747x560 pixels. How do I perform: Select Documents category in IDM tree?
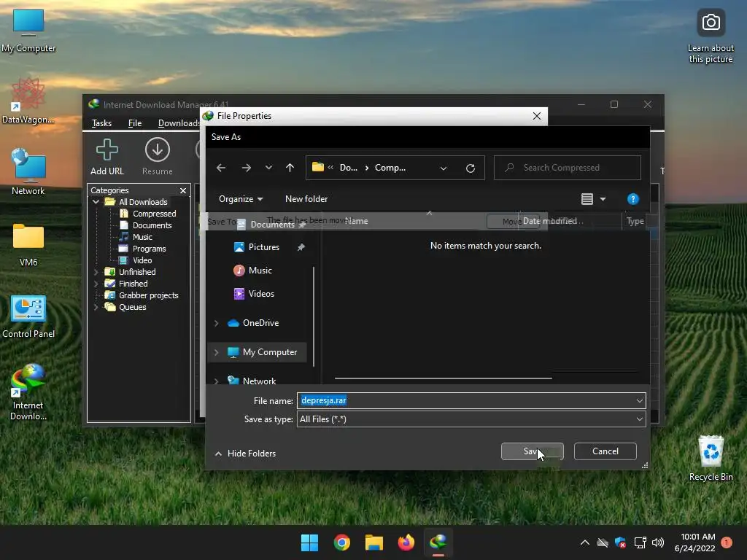point(146,225)
